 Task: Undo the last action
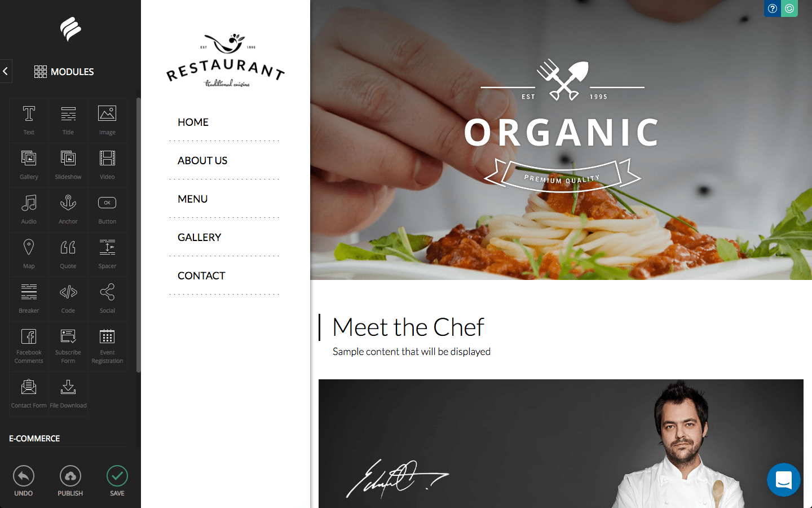point(24,481)
